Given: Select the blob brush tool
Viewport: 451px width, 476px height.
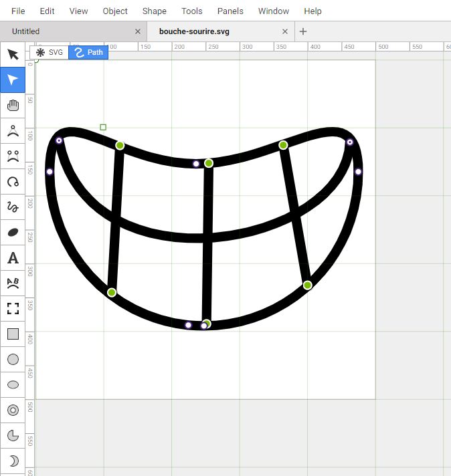Looking at the screenshot, I should 13,233.
